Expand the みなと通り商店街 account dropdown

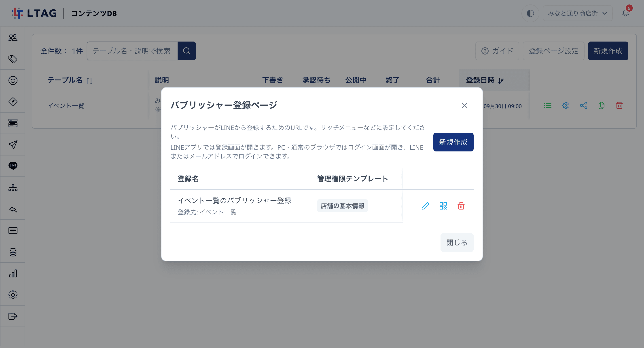click(578, 13)
